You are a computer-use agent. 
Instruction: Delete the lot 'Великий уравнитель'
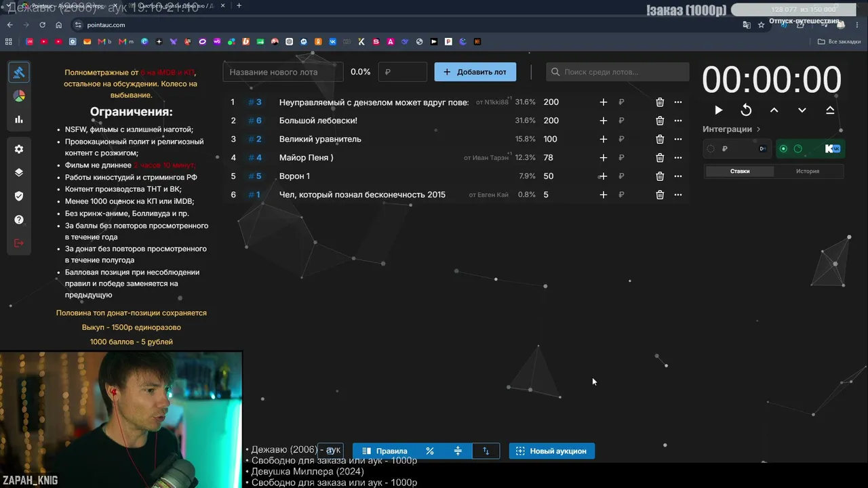click(660, 139)
